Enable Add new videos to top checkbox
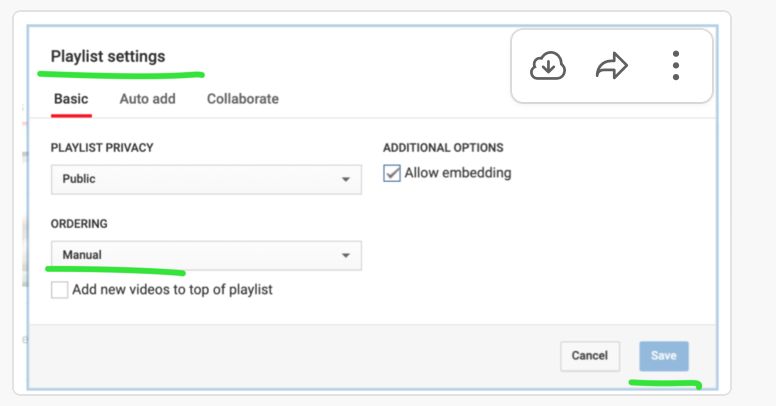 coord(60,290)
